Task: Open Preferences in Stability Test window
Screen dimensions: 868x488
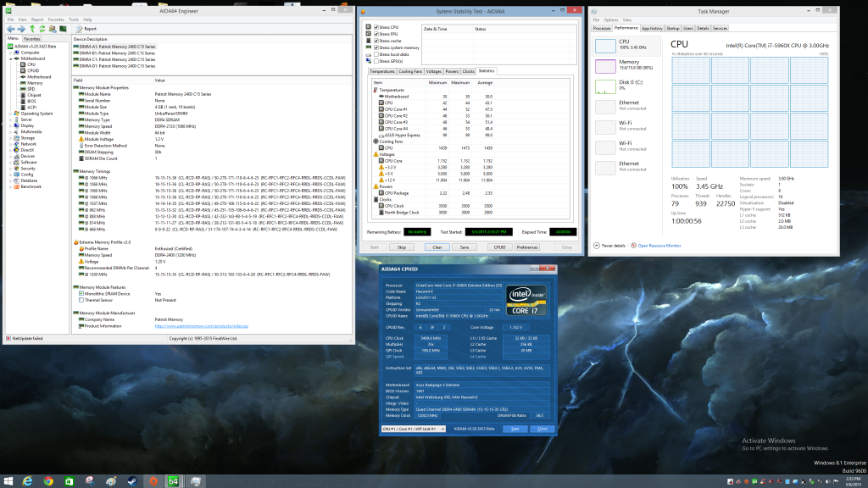Action: point(527,247)
